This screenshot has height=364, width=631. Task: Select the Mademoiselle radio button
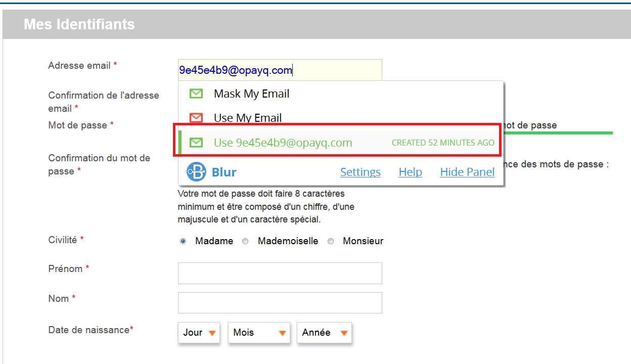tap(245, 241)
